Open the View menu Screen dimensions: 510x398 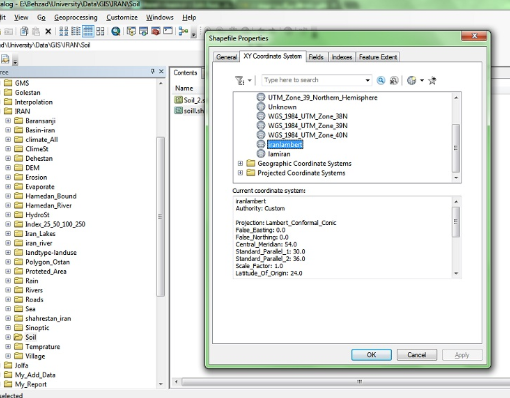tap(21, 17)
